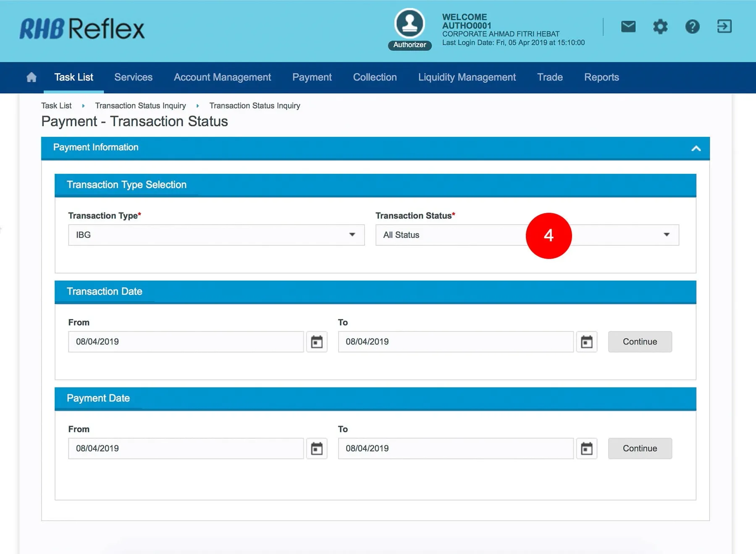Open calendar for Transaction Date From
The image size is (756, 554).
coord(317,342)
